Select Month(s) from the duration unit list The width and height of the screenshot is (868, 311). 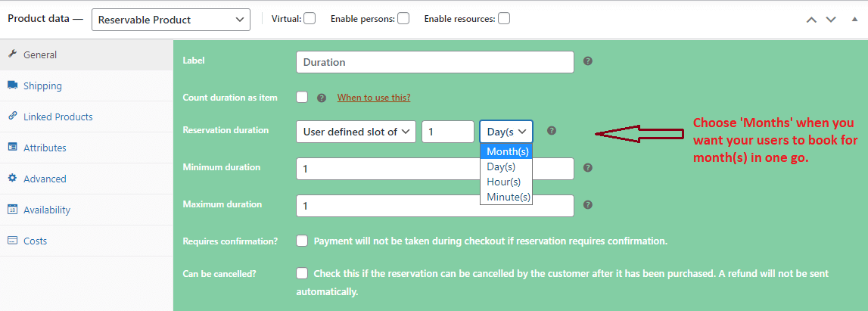507,151
